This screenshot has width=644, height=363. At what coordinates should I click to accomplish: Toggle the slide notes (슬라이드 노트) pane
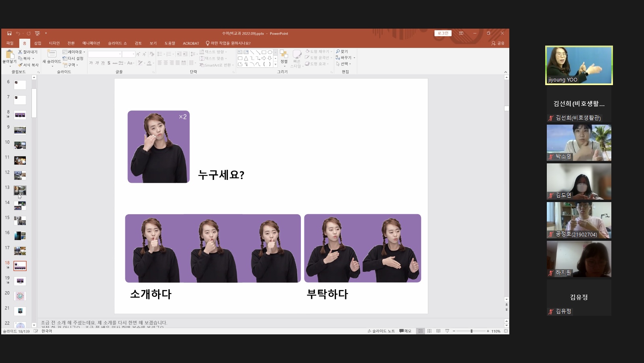[x=381, y=331]
